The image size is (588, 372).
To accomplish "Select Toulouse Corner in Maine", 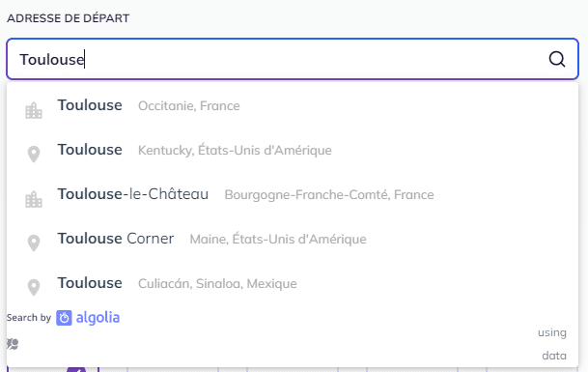I will (293, 239).
